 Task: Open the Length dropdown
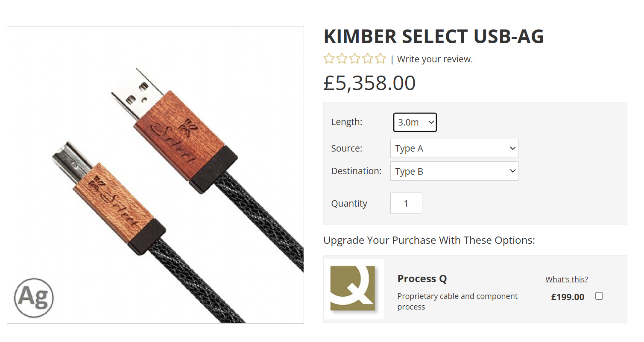pyautogui.click(x=415, y=123)
